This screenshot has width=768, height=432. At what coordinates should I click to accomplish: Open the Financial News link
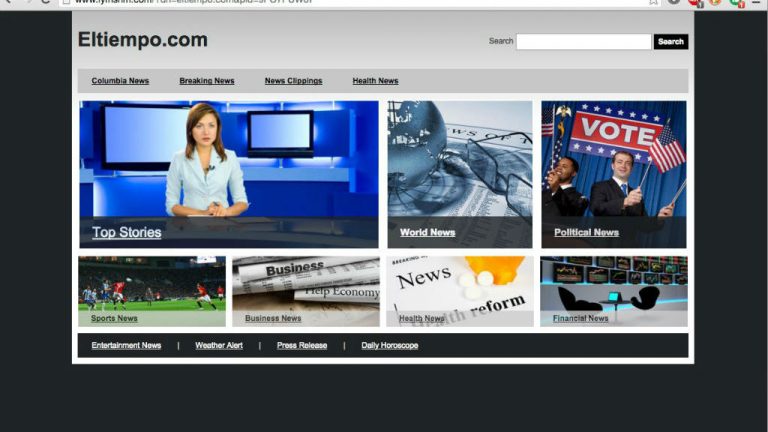580,318
